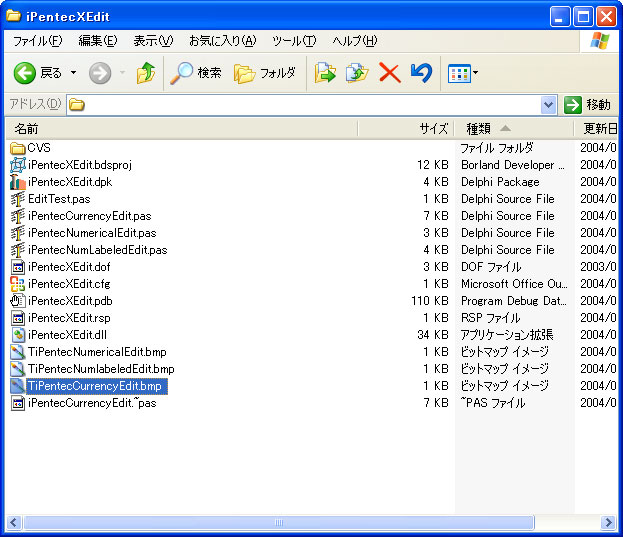Toggle the Folders (フォルダ) pane
The height and width of the screenshot is (537, 623).
[x=265, y=73]
